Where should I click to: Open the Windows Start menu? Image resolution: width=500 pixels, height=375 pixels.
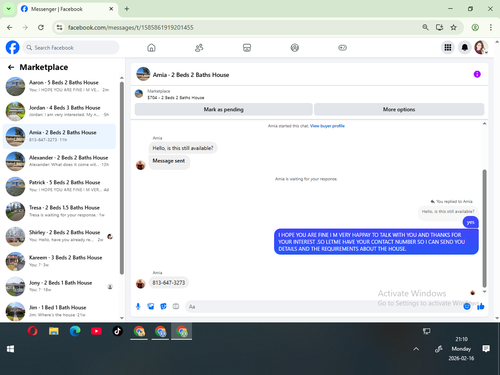pyautogui.click(x=10, y=349)
